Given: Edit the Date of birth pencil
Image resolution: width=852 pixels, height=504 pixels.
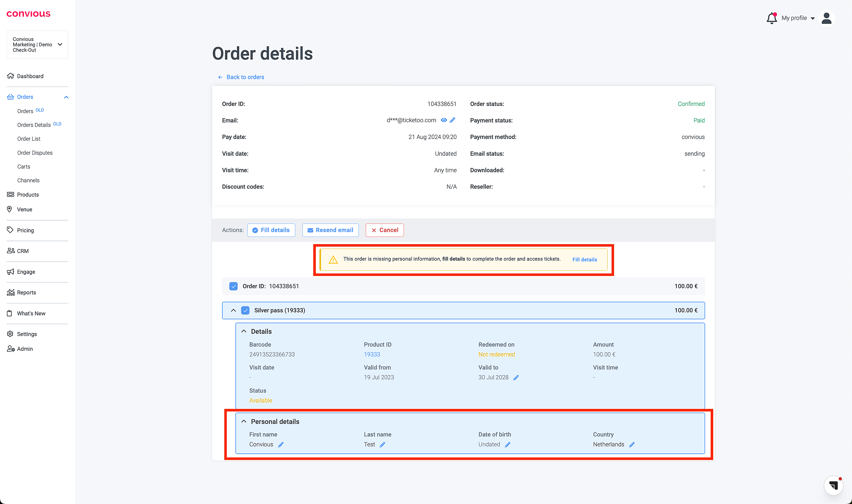Looking at the screenshot, I should 508,444.
